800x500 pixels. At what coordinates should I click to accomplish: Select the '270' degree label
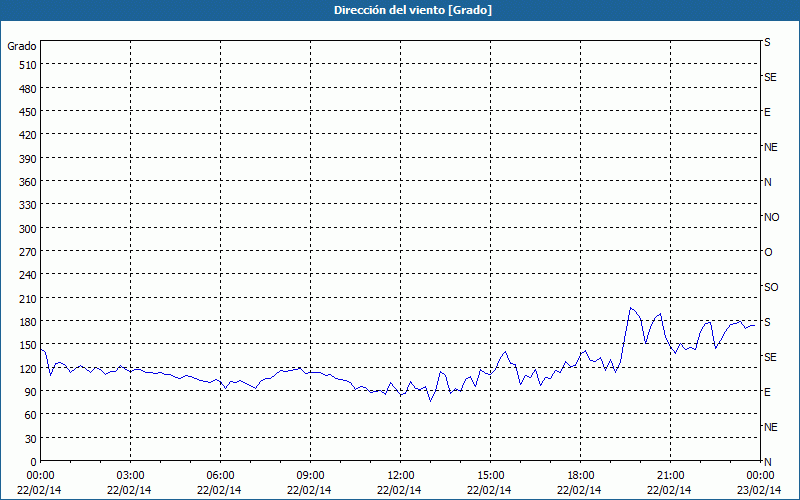click(28, 252)
